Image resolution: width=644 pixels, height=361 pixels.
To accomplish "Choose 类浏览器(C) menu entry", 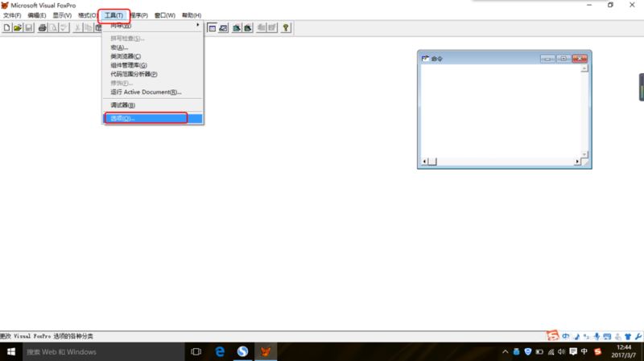I will (153, 56).
